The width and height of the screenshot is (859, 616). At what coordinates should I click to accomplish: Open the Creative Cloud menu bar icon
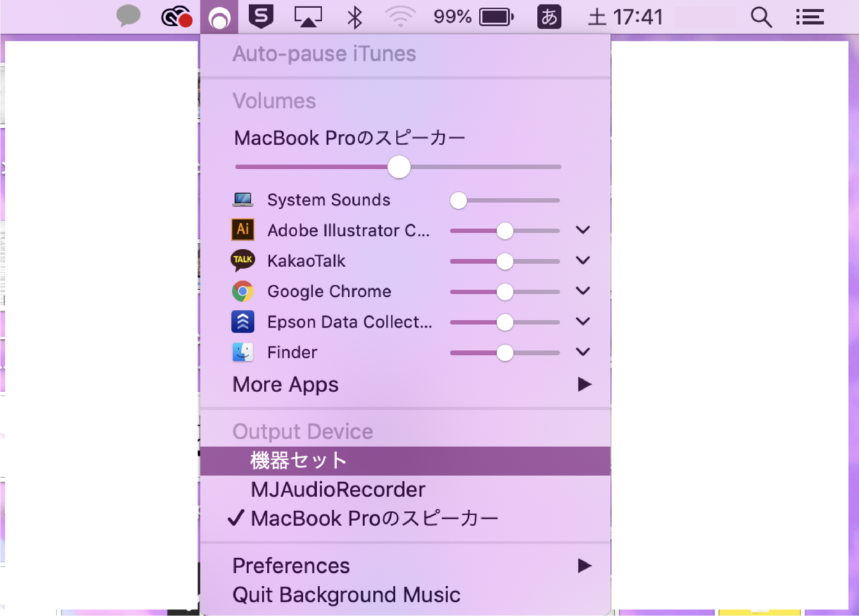click(177, 17)
